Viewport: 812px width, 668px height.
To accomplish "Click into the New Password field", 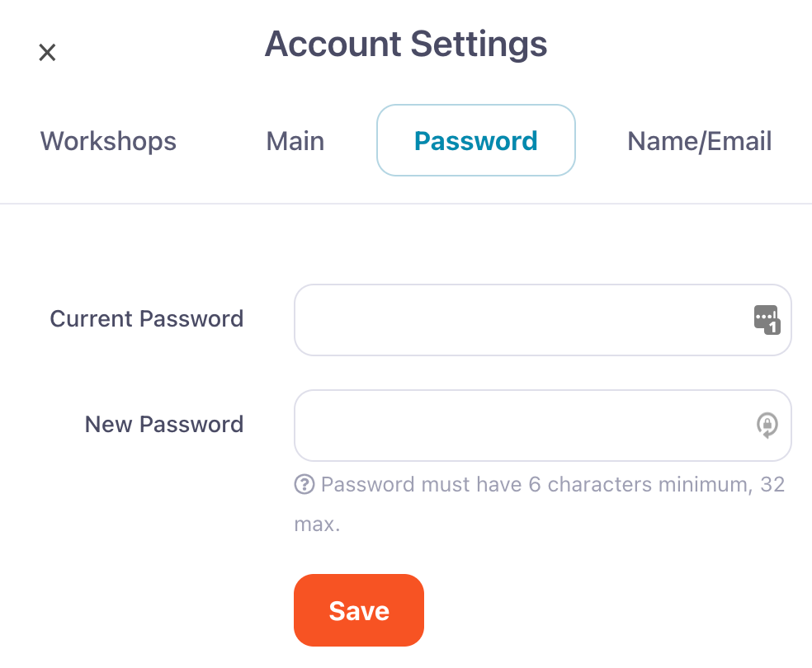I will coord(520,426).
